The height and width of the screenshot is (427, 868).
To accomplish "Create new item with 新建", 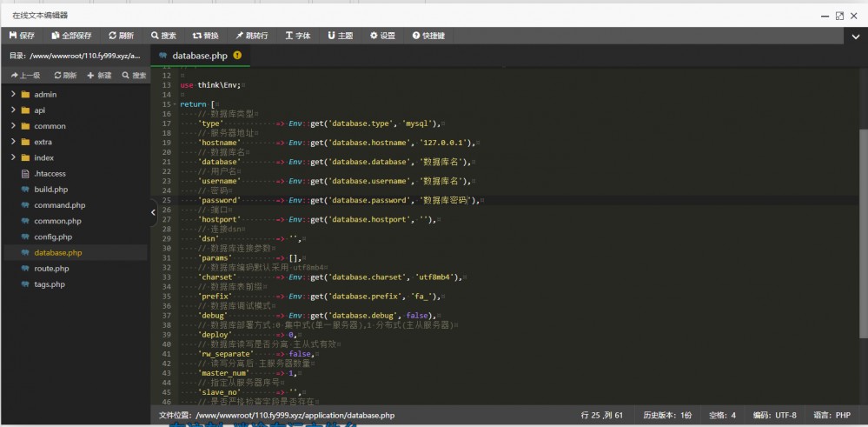I will pyautogui.click(x=100, y=76).
